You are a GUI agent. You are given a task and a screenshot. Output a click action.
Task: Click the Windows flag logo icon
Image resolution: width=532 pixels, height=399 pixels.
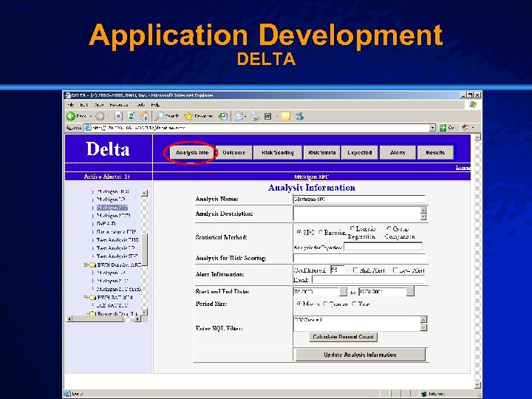click(x=473, y=105)
